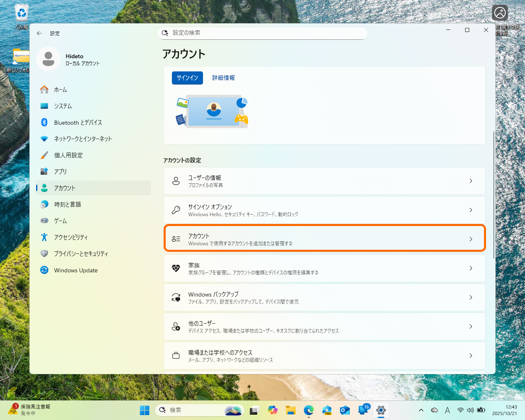Choose the ネットワークとインターネット Wi-Fi icon
This screenshot has width=525, height=420.
coord(44,139)
